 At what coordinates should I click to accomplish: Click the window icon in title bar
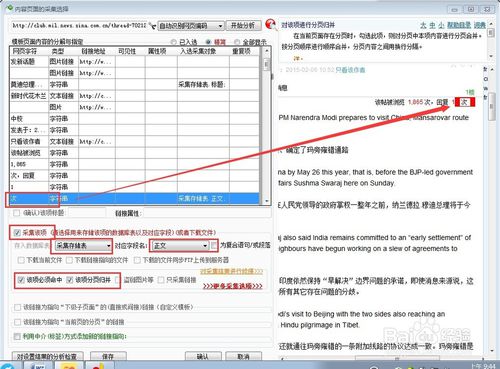click(x=10, y=8)
